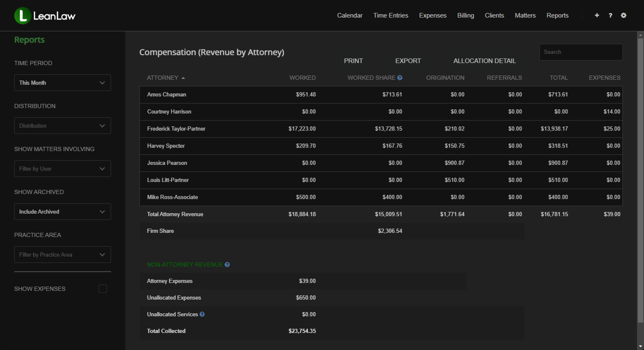
Task: Toggle the Show Expenses checkbox
Action: coord(103,289)
